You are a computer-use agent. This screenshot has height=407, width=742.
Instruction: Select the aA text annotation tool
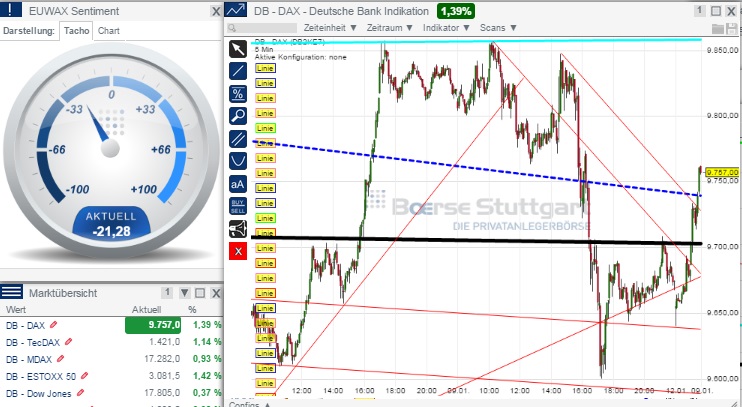(238, 184)
